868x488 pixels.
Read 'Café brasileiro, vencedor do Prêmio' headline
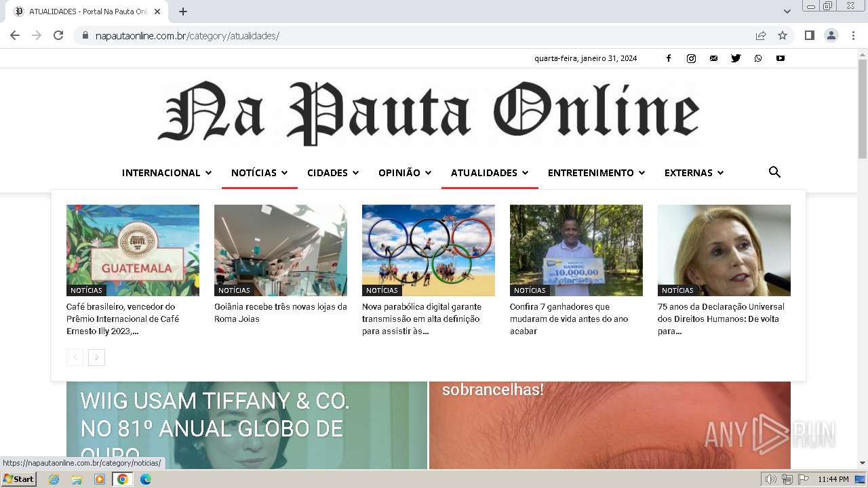[x=123, y=319]
